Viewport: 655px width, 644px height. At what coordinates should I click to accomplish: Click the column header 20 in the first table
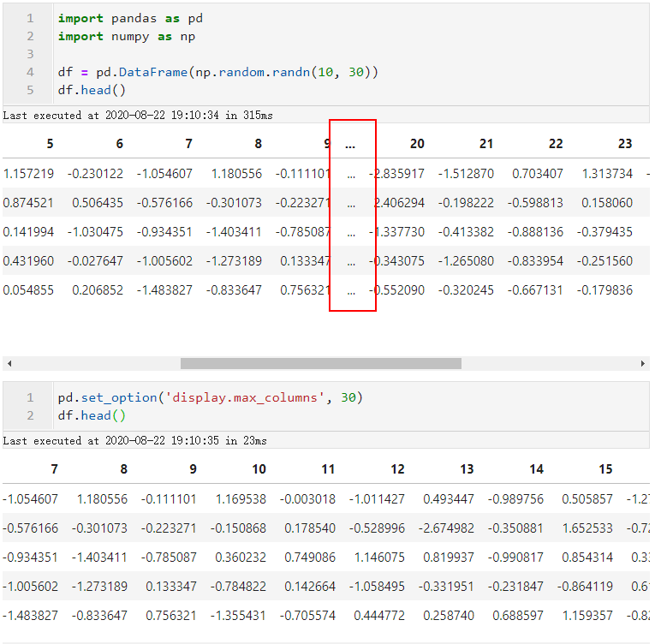click(x=417, y=144)
